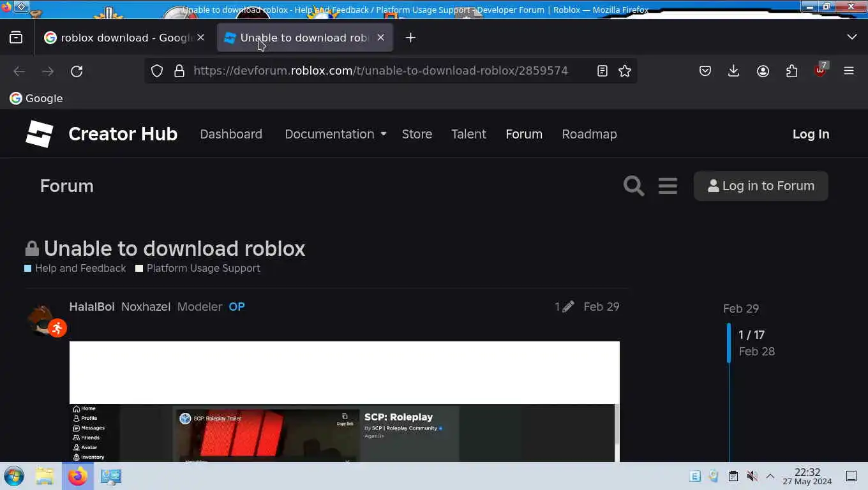Open Firefox View tab list icon
The image size is (868, 490).
point(16,38)
